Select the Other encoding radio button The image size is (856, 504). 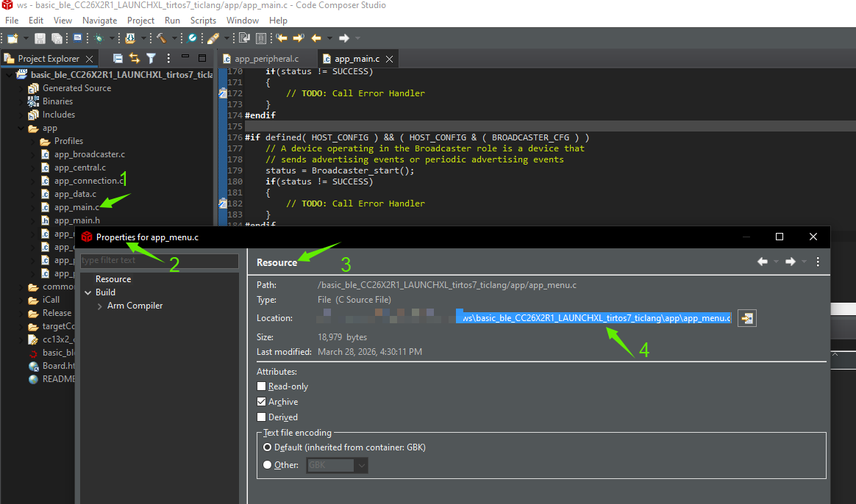click(x=268, y=465)
